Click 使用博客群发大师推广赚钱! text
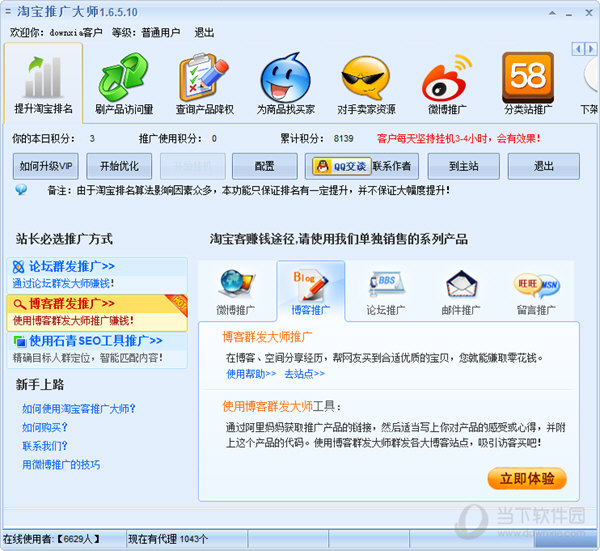This screenshot has height=551, width=600. (73, 321)
